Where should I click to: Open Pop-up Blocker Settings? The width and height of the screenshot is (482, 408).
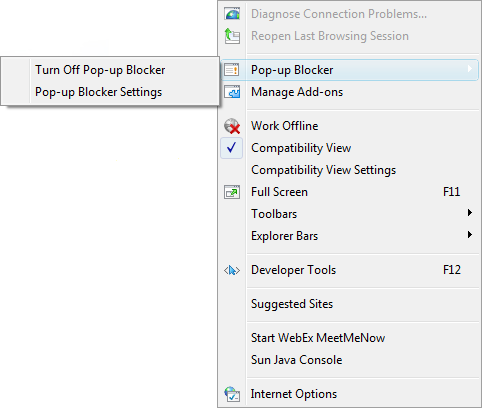(110, 92)
